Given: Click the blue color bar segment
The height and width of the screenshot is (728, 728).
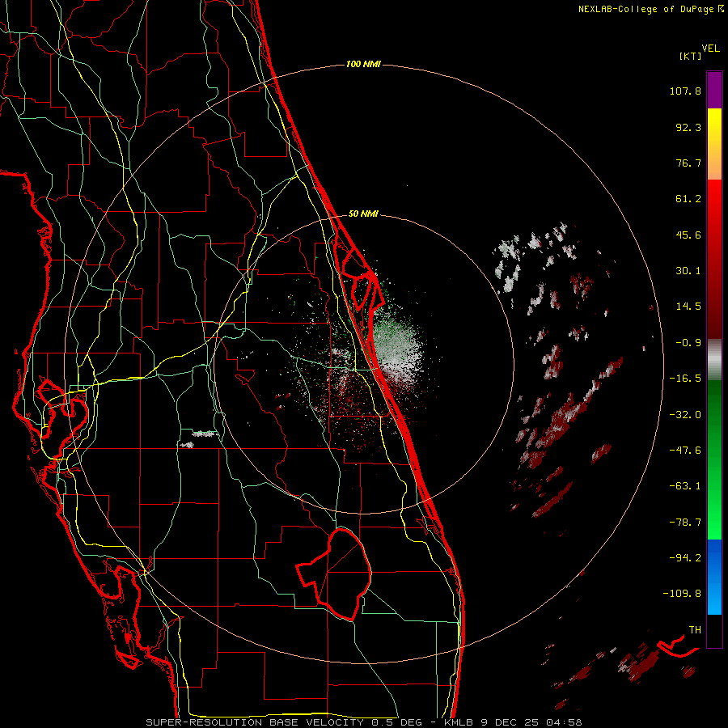Looking at the screenshot, I should (714, 577).
